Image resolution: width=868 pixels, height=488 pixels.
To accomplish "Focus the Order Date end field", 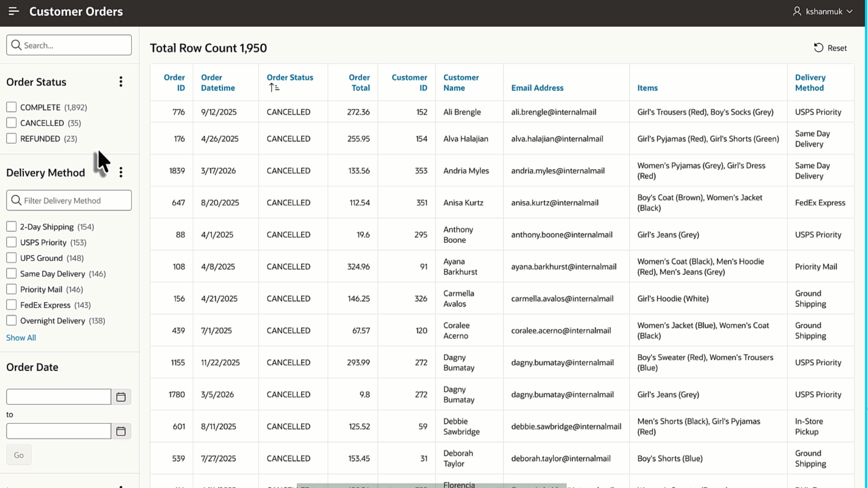I will tap(59, 431).
